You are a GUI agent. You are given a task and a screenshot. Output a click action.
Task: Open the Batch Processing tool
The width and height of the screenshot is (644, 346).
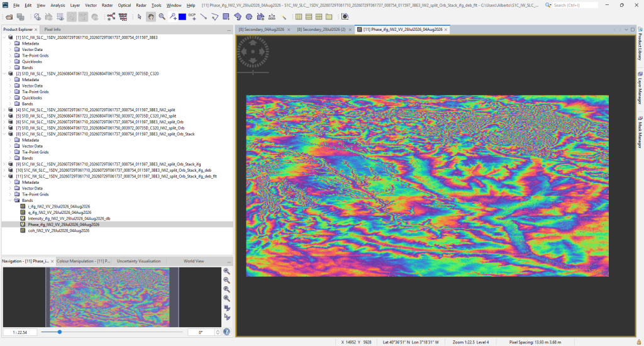(x=123, y=17)
